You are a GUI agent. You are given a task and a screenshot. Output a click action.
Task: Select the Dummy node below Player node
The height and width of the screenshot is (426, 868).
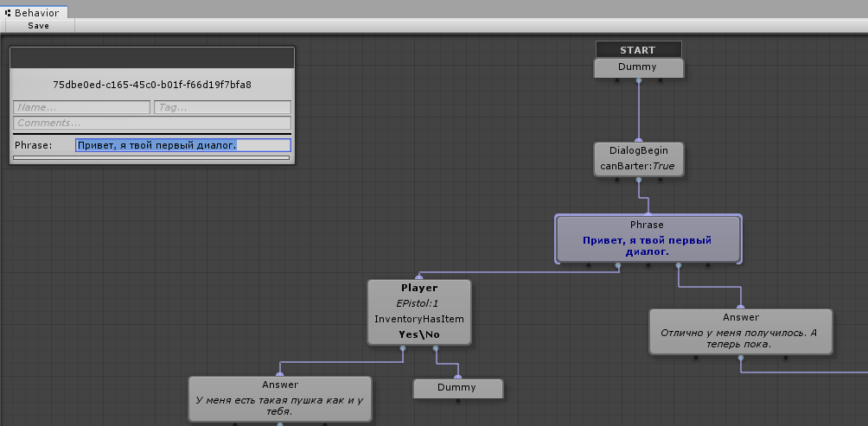458,388
